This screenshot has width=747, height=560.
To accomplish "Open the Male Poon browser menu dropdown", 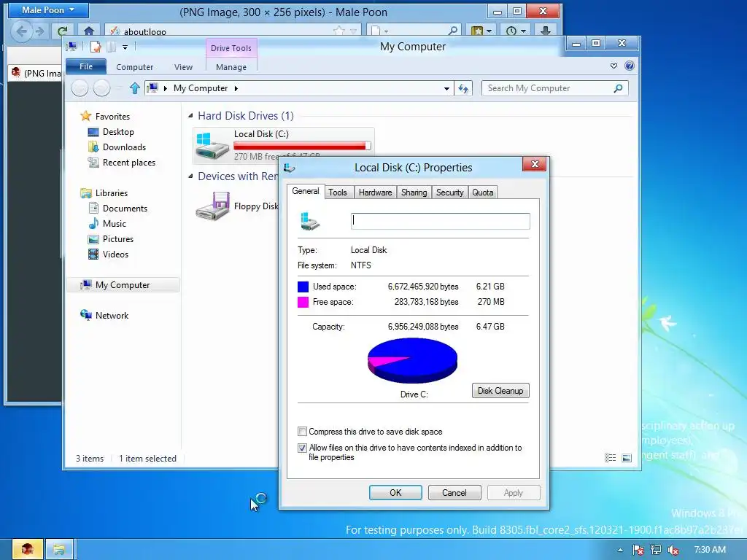I will pos(48,10).
